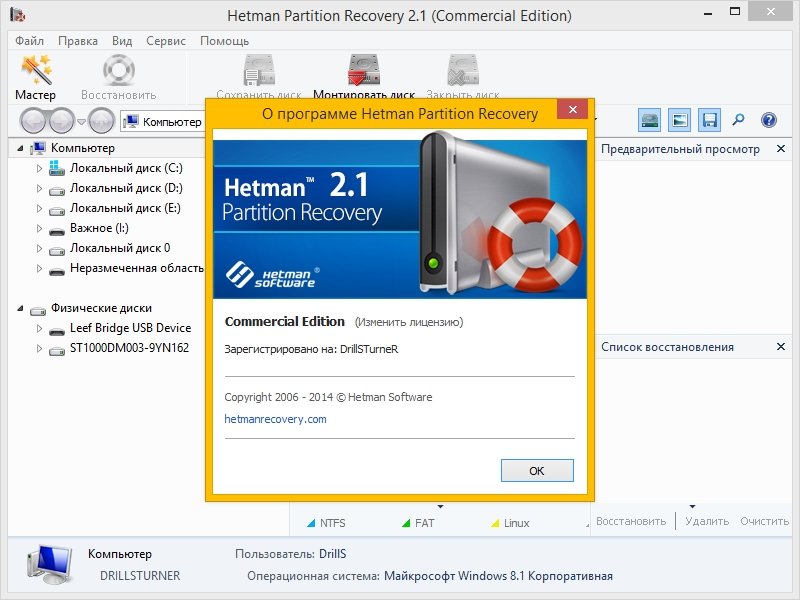Click the back navigation arrow
Image resolution: width=800 pixels, height=600 pixels.
click(34, 121)
